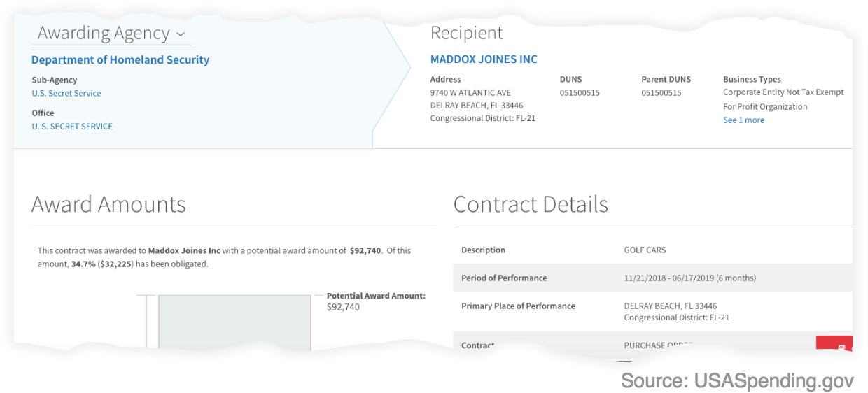Select the Primary Place of Performance row

[x=652, y=311]
